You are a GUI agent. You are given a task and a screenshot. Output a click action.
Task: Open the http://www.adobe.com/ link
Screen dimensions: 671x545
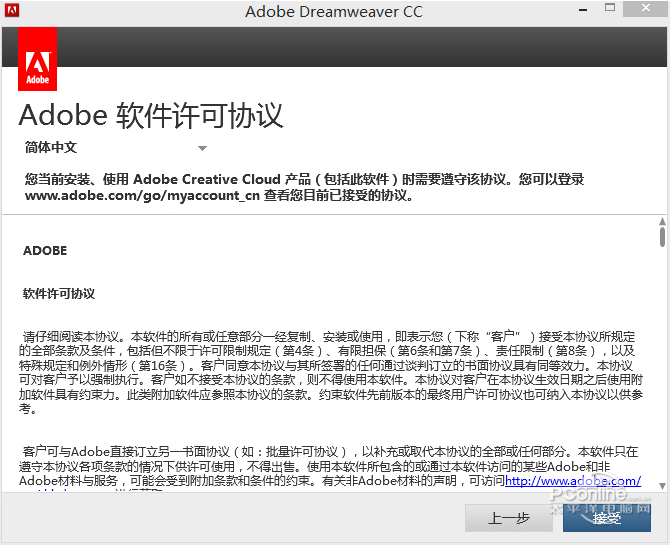[x=572, y=481]
